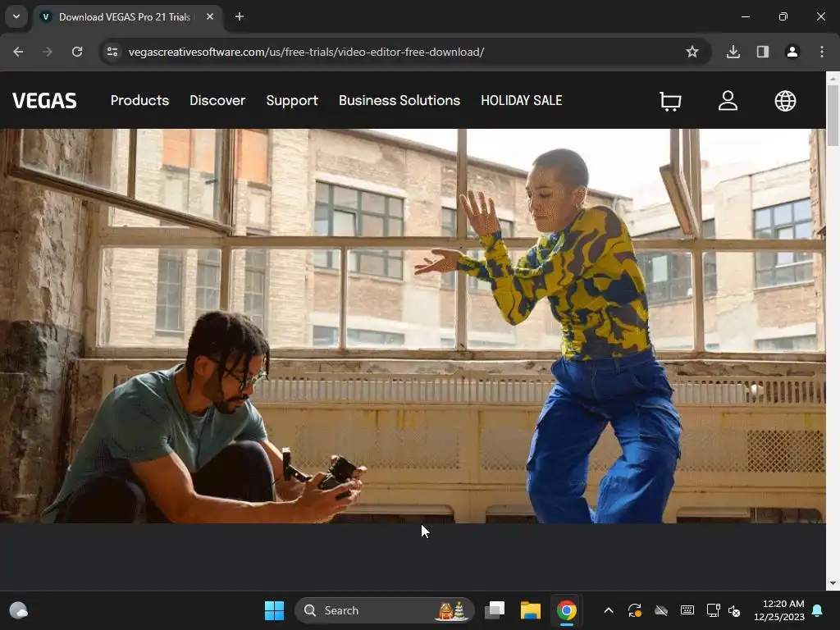Bookmark this page with the star

[692, 52]
